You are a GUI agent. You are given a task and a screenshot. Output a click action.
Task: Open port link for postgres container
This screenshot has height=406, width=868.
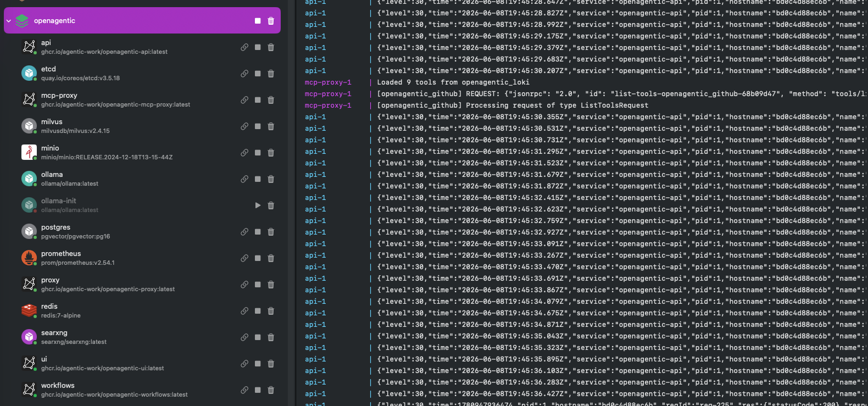244,232
